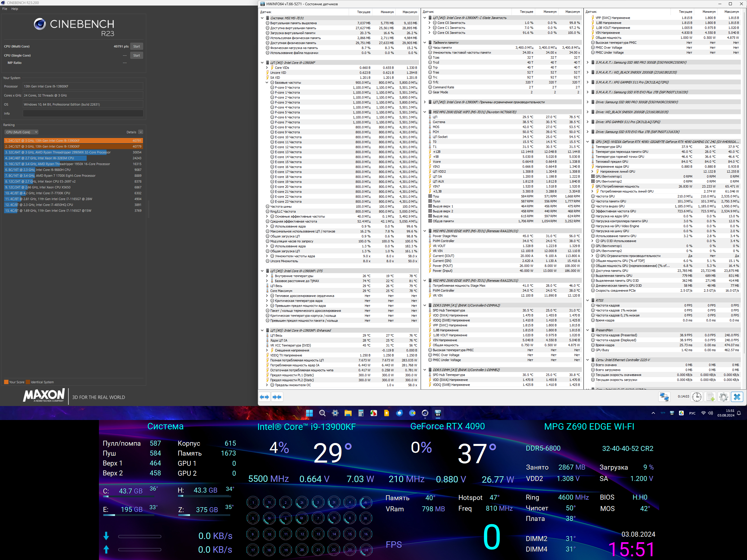747x560 pixels.
Task: Open the CPU (Multi Core) ranking dropdown
Action: pos(21,132)
